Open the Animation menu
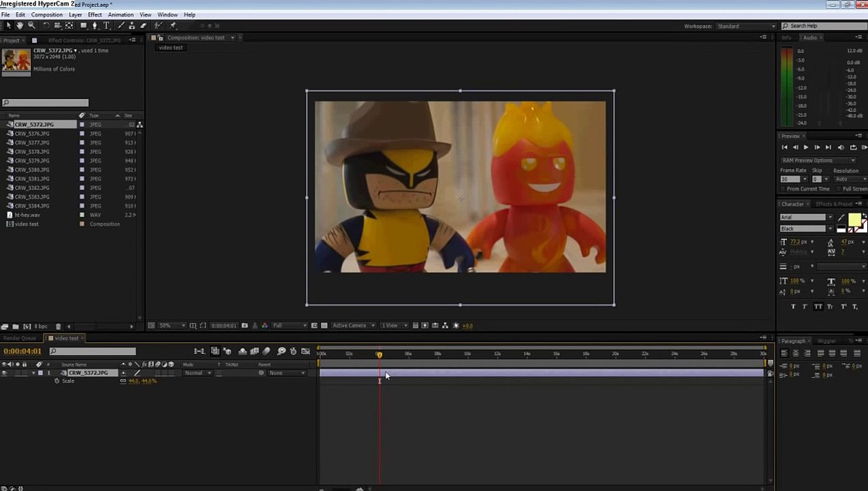Viewport: 868px width, 491px height. click(x=121, y=14)
